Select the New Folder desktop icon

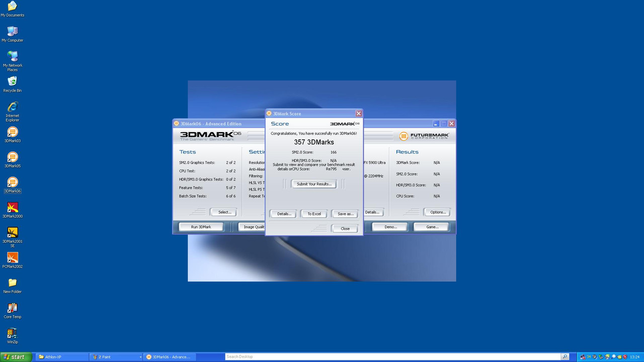pos(12,286)
